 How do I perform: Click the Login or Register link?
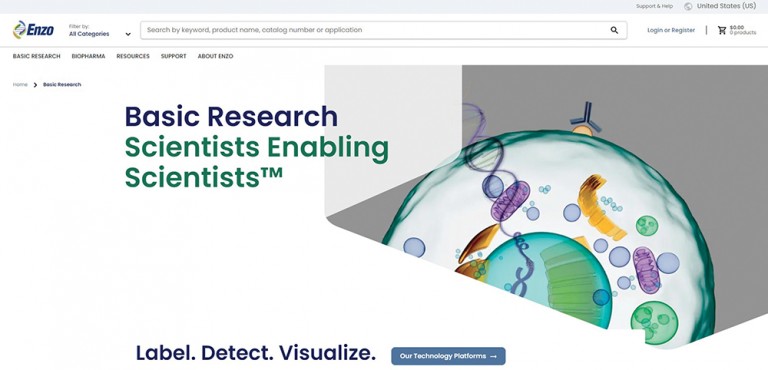(x=671, y=30)
